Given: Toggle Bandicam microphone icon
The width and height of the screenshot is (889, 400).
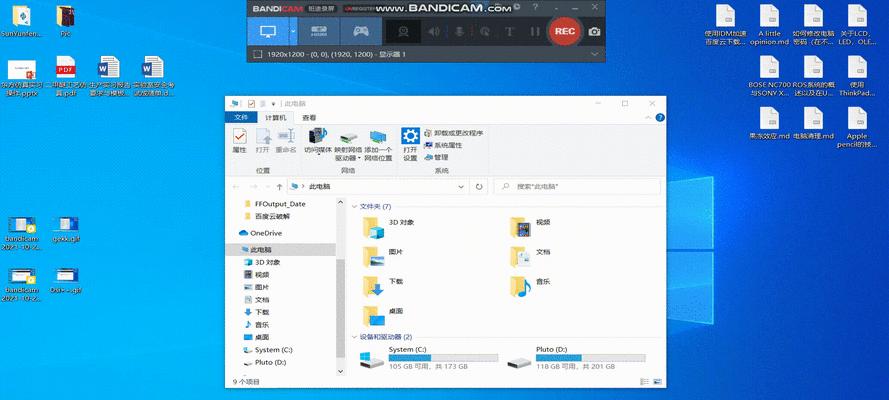Looking at the screenshot, I should [460, 32].
